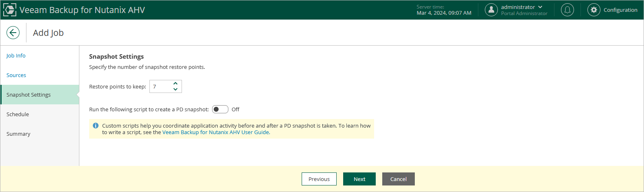644x192 pixels.
Task: Increase restore points with up arrow
Action: click(x=175, y=84)
